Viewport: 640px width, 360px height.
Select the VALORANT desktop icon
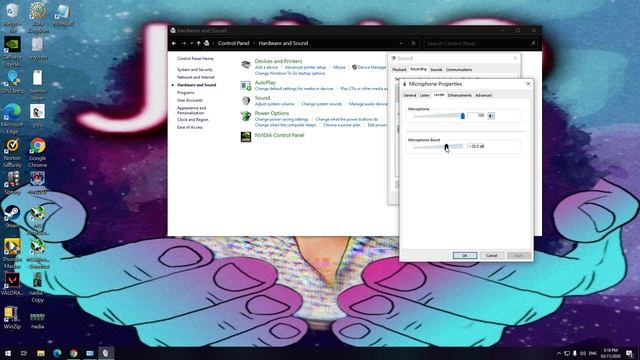(12, 284)
